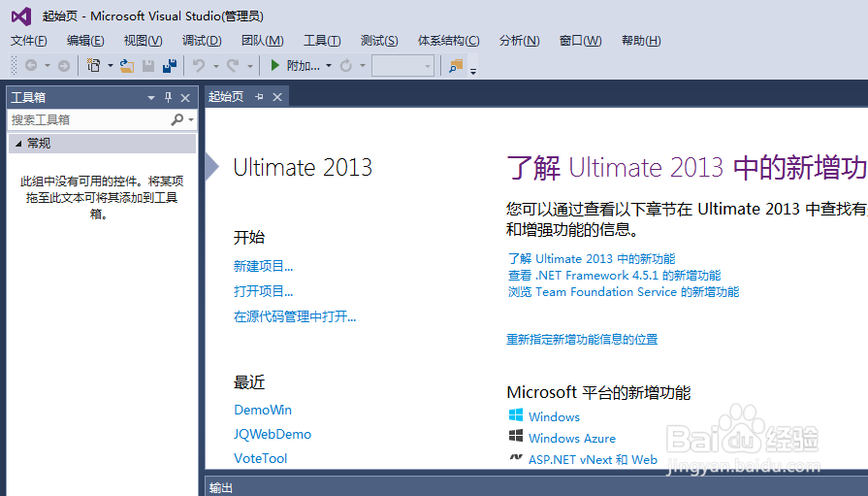Click the black Windows Azure logo icon
This screenshot has width=868, height=496.
point(516,436)
